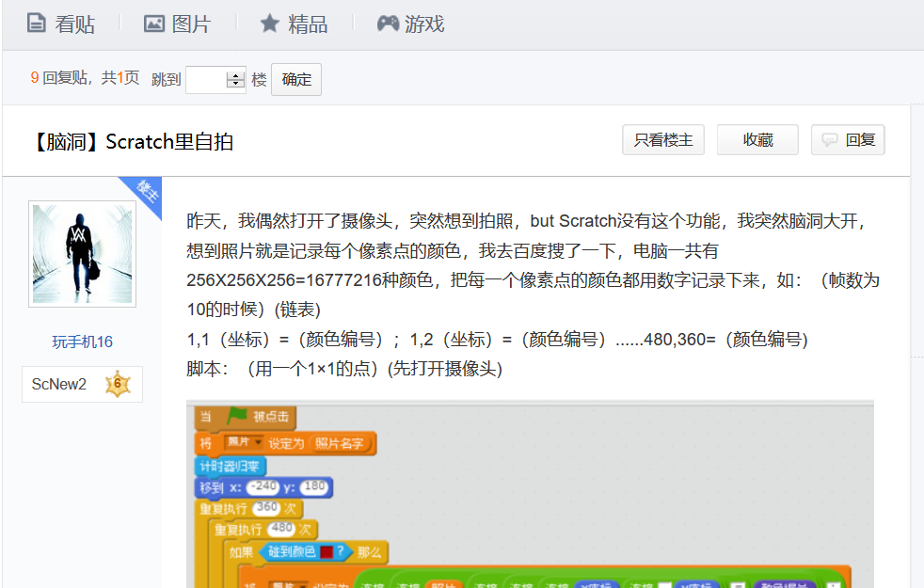Click the 480 repeat value in script
This screenshot has height=588, width=924.
(281, 528)
